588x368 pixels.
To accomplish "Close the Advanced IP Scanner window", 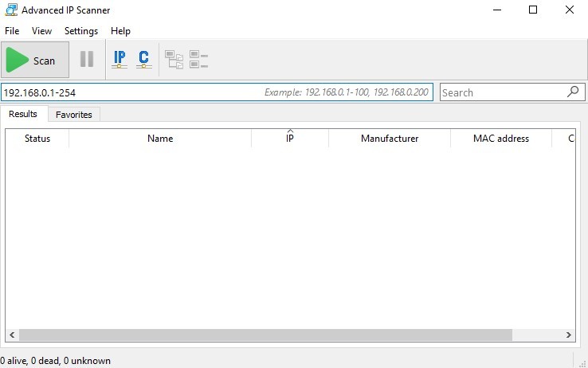I will coord(569,10).
